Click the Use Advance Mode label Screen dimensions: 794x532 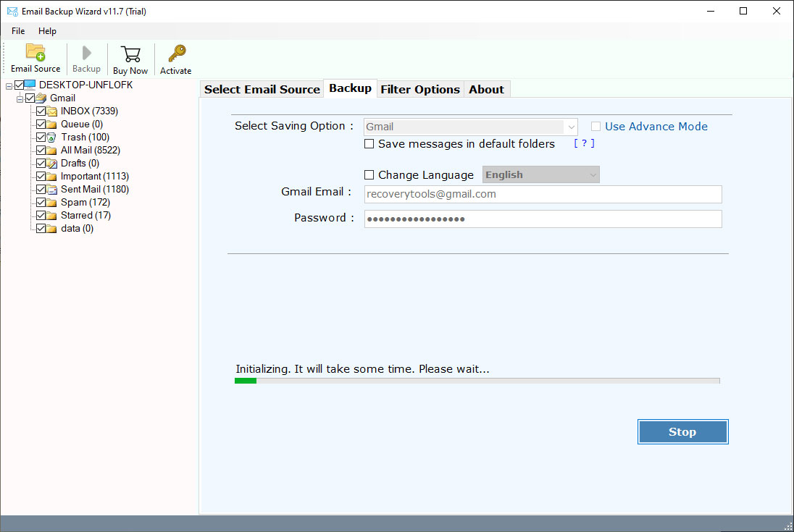tap(656, 127)
